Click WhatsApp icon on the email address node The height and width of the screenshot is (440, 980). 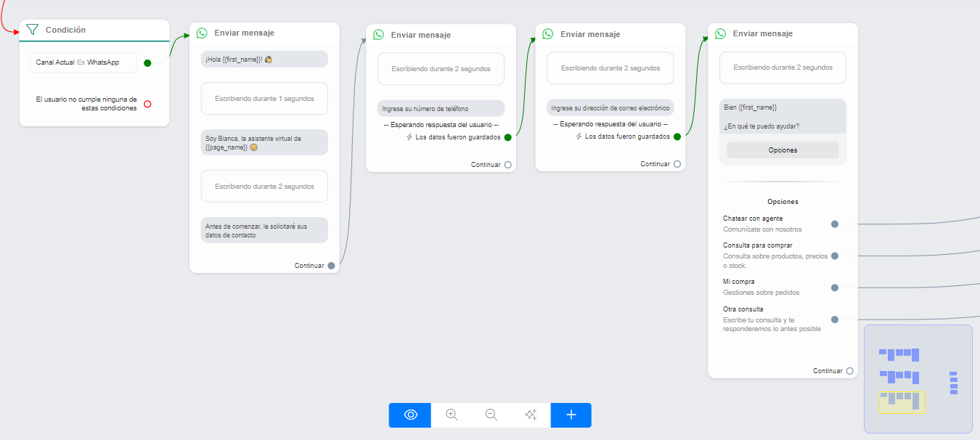[x=548, y=33]
